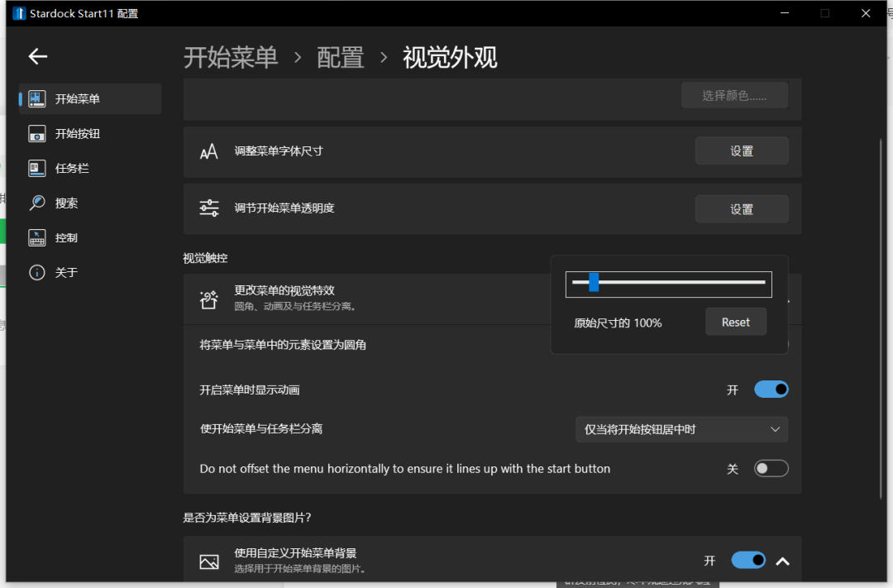This screenshot has width=893, height=588.
Task: Click the 配置 breadcrumb link
Action: click(x=340, y=58)
